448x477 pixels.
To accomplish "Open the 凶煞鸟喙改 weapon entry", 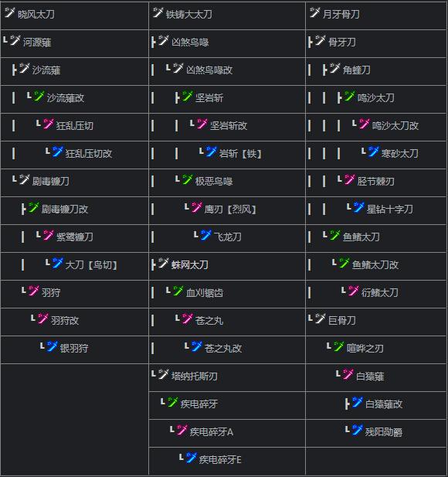I will click(209, 70).
